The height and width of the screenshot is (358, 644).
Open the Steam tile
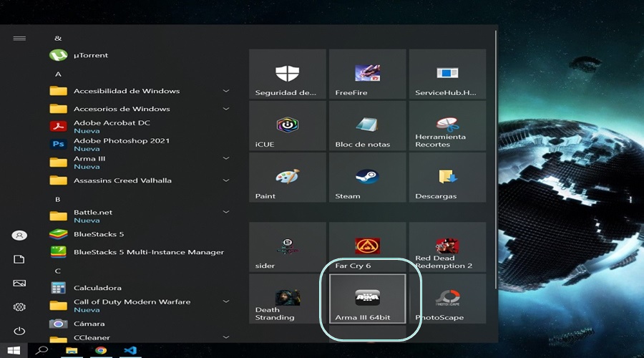pyautogui.click(x=368, y=178)
